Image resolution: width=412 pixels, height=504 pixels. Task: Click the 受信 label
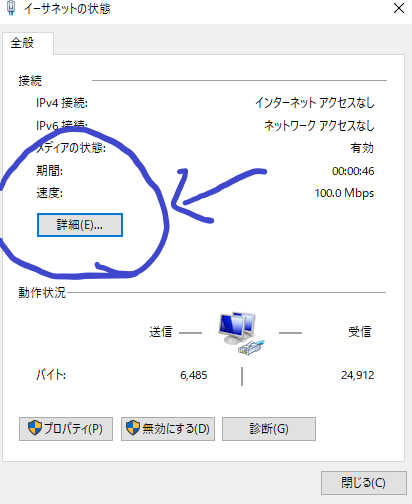coord(360,332)
